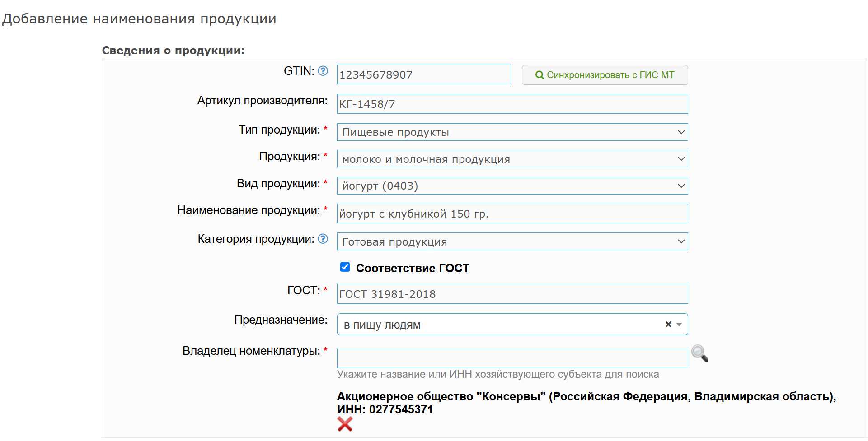The width and height of the screenshot is (868, 441).
Task: Open the Предназначение combo box arrow
Action: 679,325
